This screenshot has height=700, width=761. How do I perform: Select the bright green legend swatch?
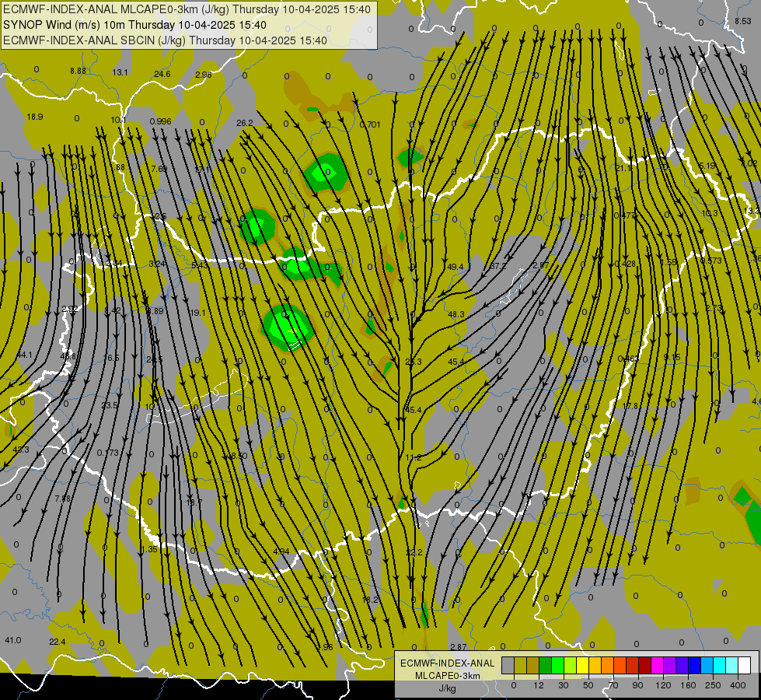(x=557, y=665)
